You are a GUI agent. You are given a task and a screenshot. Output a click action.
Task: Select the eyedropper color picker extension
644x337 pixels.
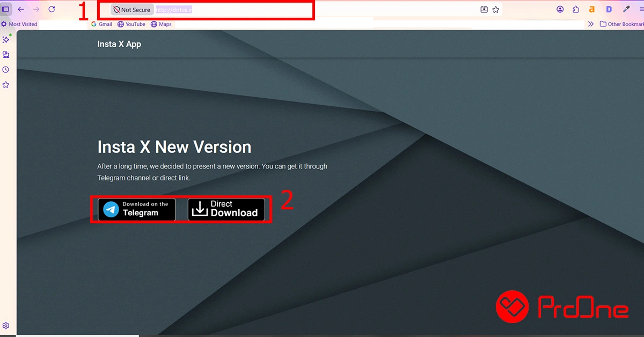[626, 9]
